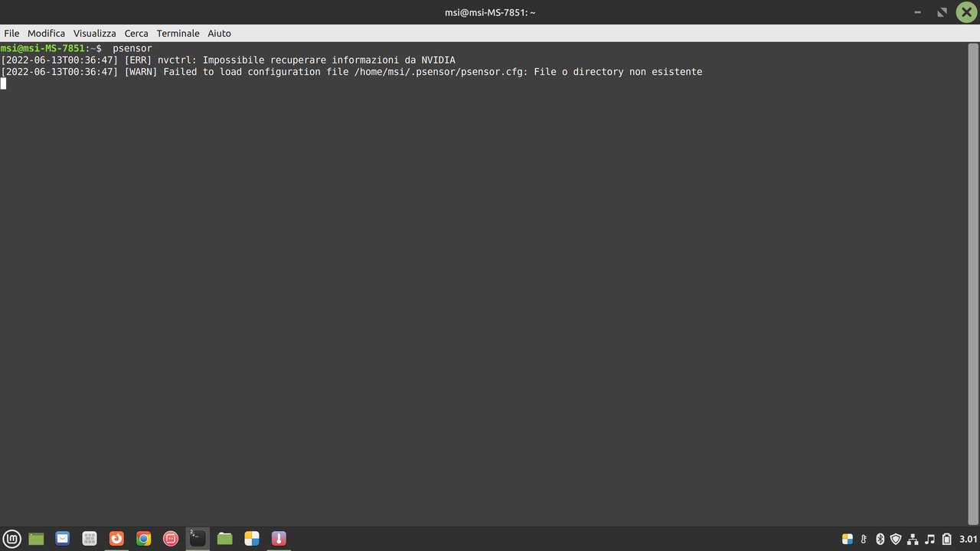980x551 pixels.
Task: Launch the mail client from taskbar
Action: 63,539
